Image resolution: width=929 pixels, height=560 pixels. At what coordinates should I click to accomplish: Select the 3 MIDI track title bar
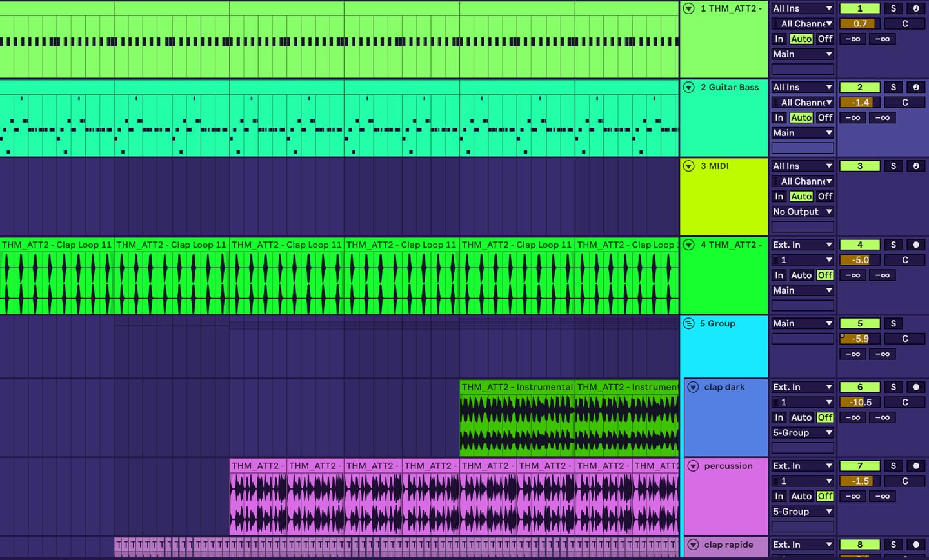click(x=724, y=166)
